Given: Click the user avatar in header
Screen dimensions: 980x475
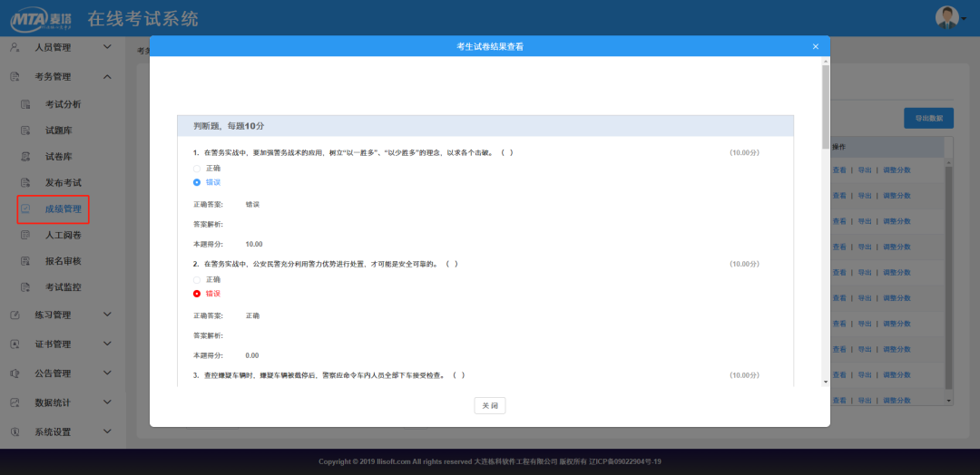Looking at the screenshot, I should coord(946,16).
